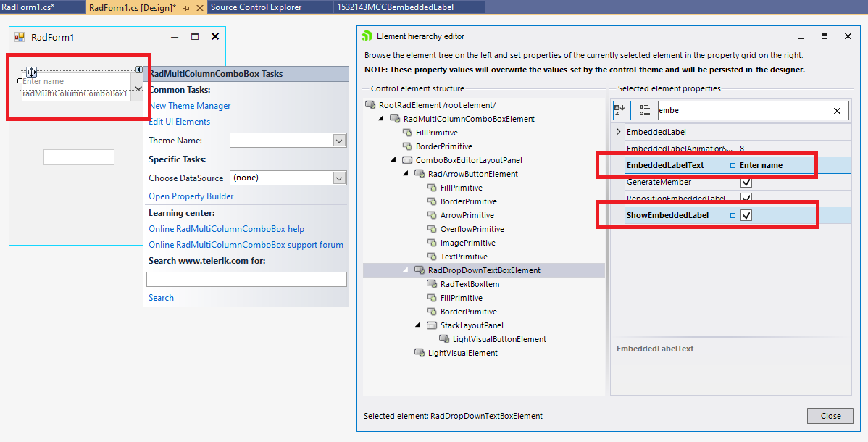Select the RadDropDownTextBoxElement tree item
The image size is (868, 442).
[484, 270]
